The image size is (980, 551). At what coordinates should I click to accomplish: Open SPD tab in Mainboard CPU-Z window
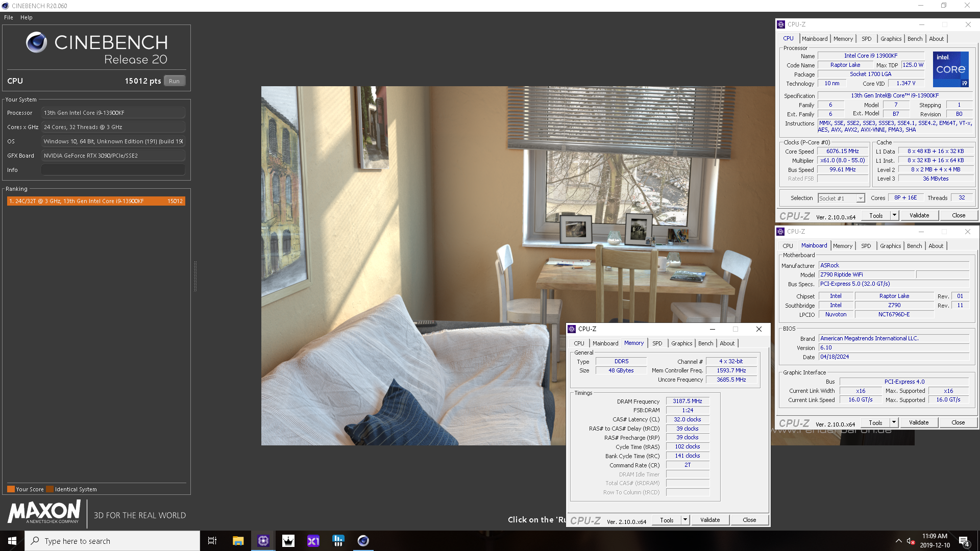click(866, 246)
